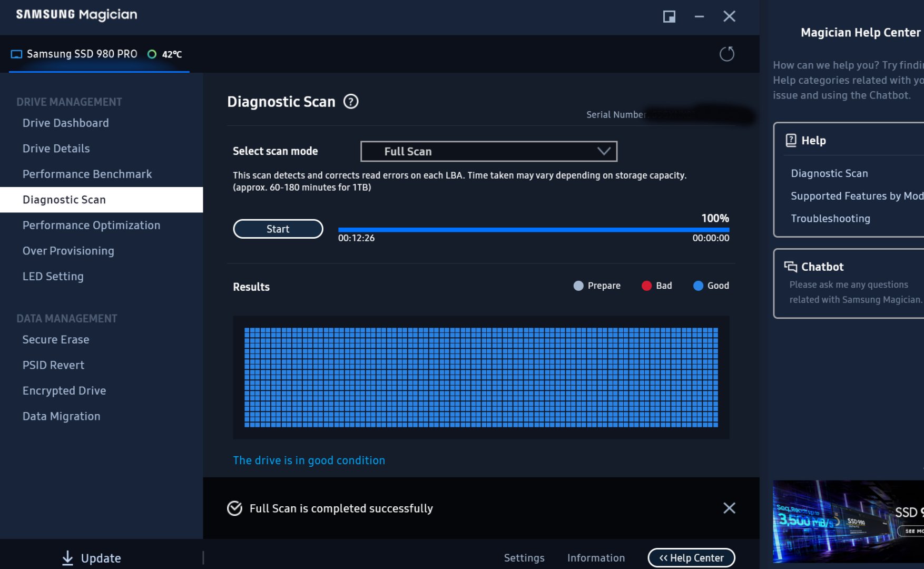Open Performance Optimization section
The height and width of the screenshot is (569, 924).
point(92,225)
